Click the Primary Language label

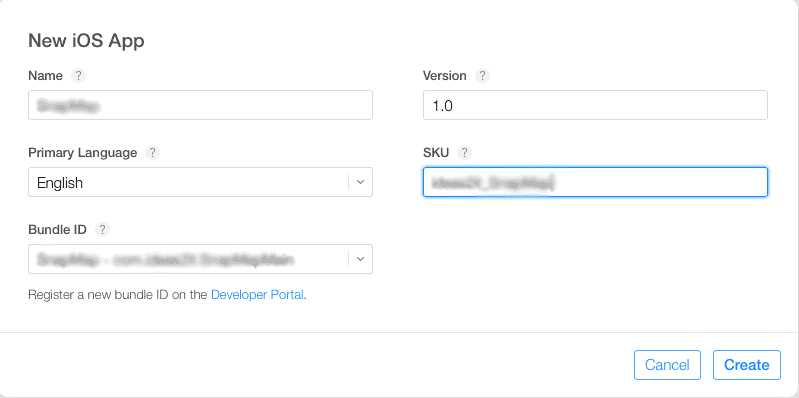pos(83,153)
